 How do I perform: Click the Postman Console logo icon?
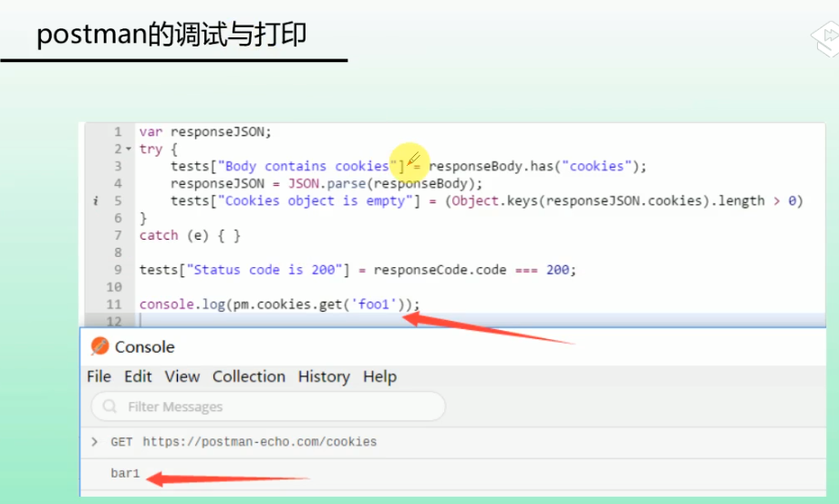pos(99,346)
